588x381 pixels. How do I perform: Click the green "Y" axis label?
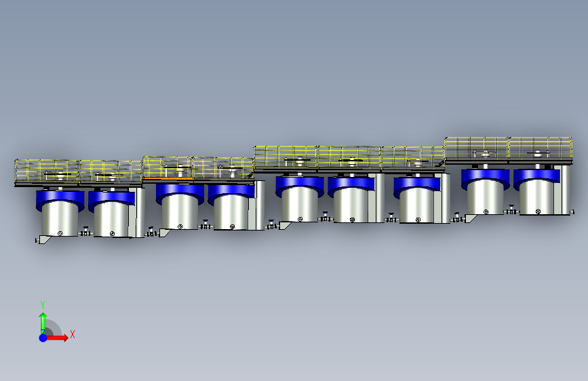tap(43, 305)
